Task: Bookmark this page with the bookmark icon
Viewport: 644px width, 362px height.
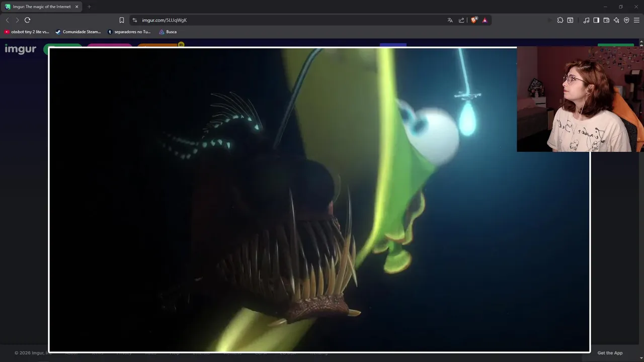Action: point(122,20)
